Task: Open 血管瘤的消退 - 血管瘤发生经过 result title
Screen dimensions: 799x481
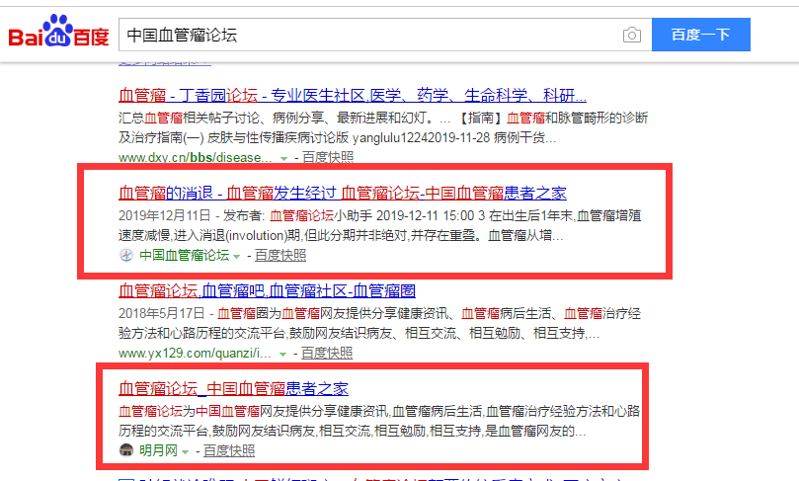Action: click(342, 193)
